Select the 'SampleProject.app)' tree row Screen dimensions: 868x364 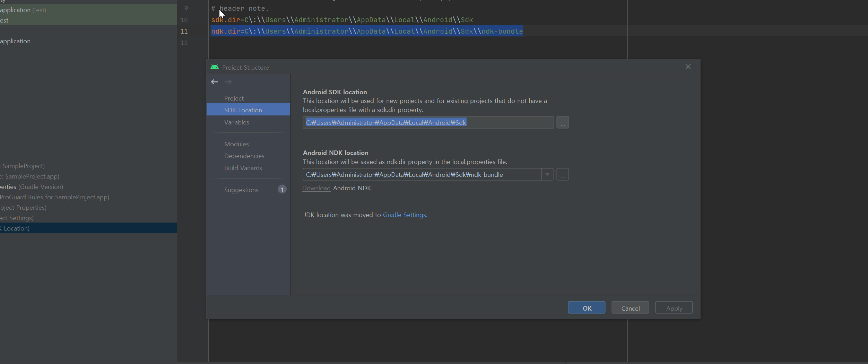pos(88,176)
